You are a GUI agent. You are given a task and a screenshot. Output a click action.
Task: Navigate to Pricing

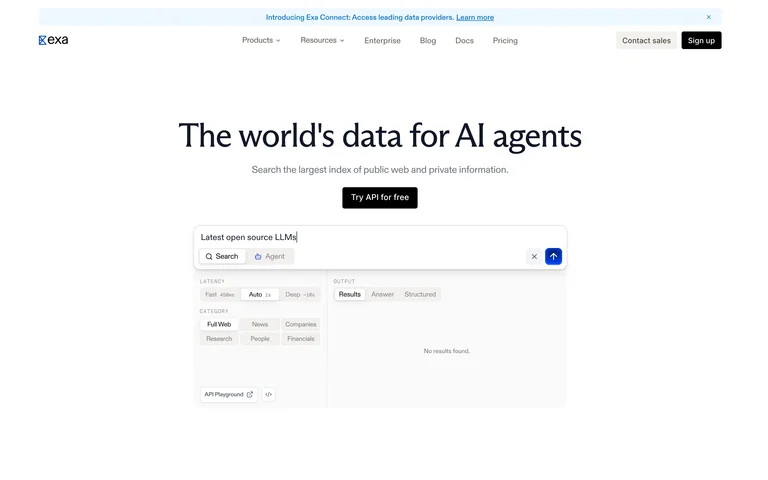click(505, 41)
